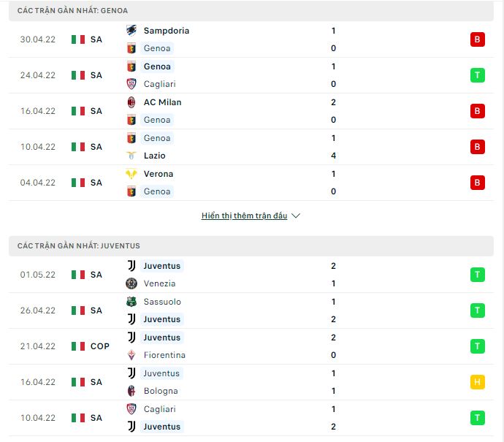The image size is (504, 442).
Task: Click the Verona club crest icon
Action: [131, 174]
